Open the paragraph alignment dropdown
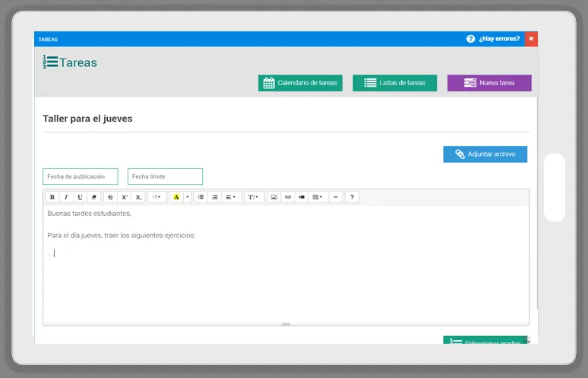 pyautogui.click(x=231, y=197)
